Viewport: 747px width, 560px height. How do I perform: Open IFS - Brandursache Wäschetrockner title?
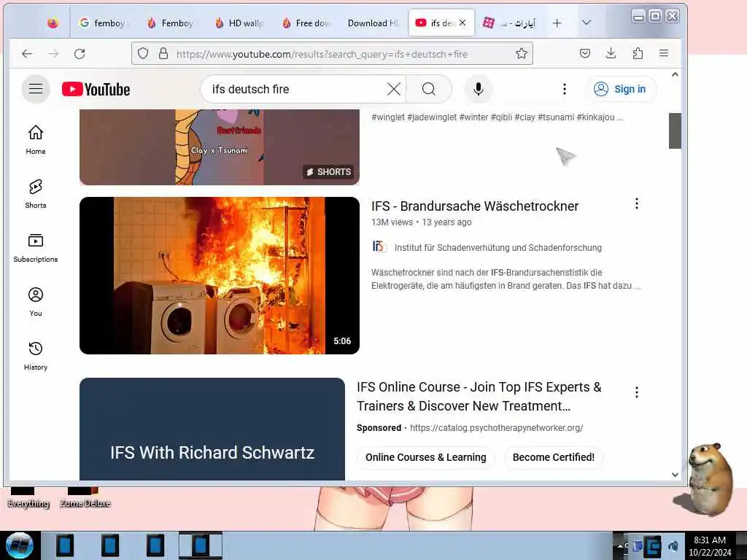[474, 206]
